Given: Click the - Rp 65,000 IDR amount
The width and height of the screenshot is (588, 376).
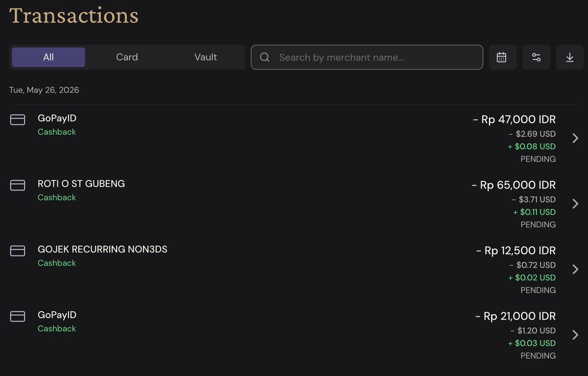Looking at the screenshot, I should point(514,185).
